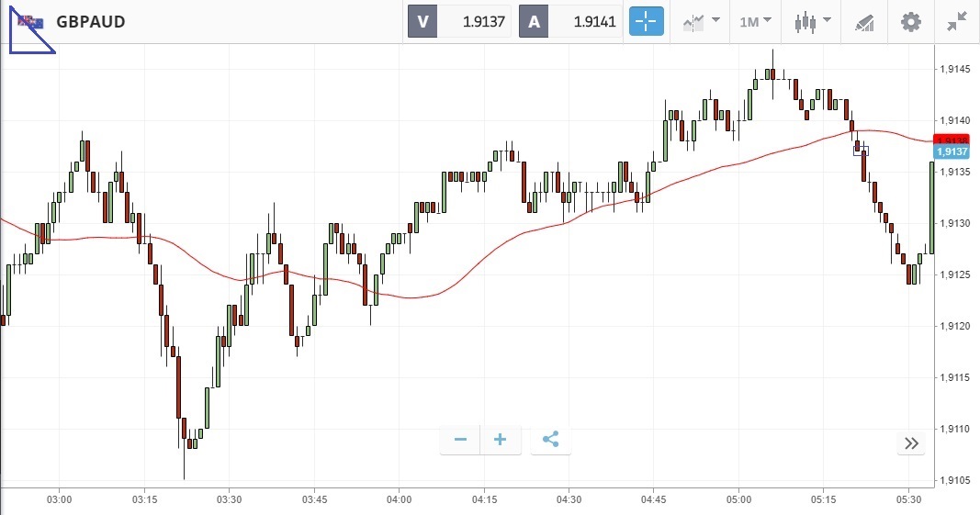Zoom out with the minus button

pos(460,440)
